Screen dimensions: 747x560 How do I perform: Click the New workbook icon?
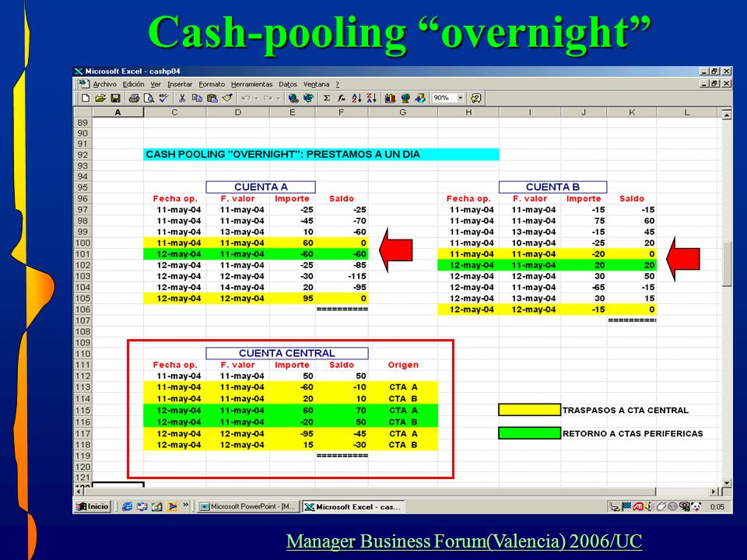click(86, 98)
